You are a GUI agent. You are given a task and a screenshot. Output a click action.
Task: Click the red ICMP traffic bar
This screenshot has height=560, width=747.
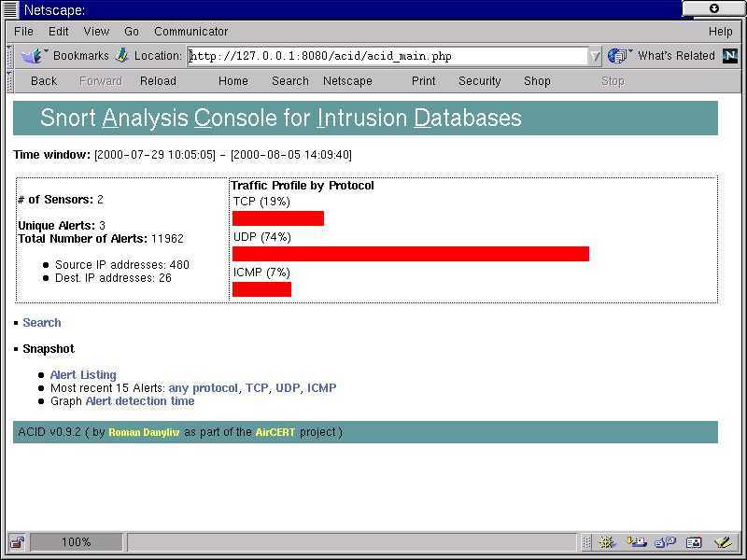tap(261, 289)
